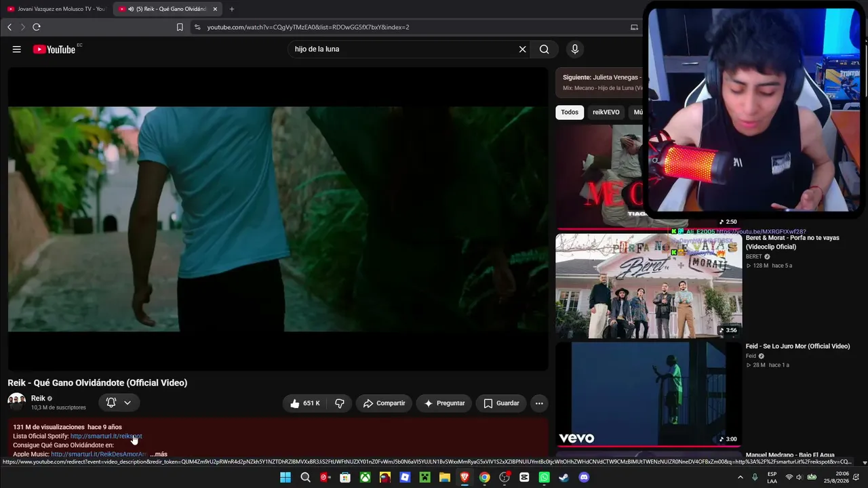Click the Preguntar button
The image size is (868, 488).
(x=444, y=403)
